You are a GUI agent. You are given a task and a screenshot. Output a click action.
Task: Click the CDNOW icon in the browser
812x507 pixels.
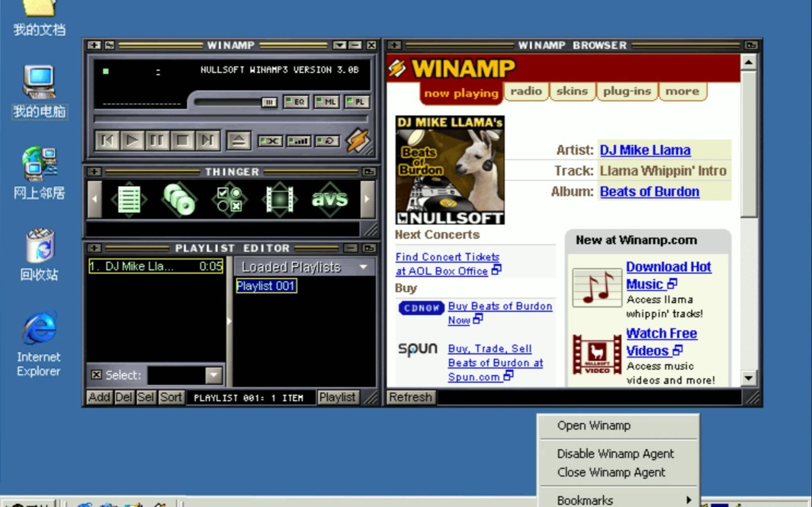coord(421,308)
